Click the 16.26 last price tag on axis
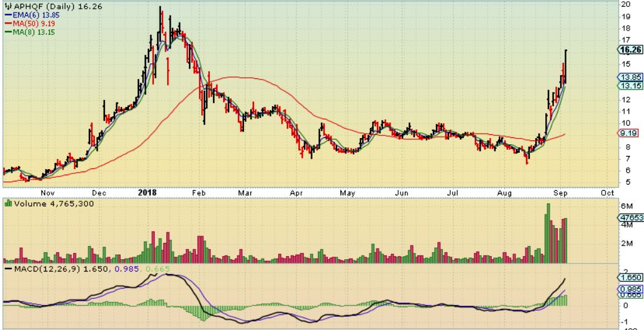Viewport: 644px width, 330px height. [630, 50]
